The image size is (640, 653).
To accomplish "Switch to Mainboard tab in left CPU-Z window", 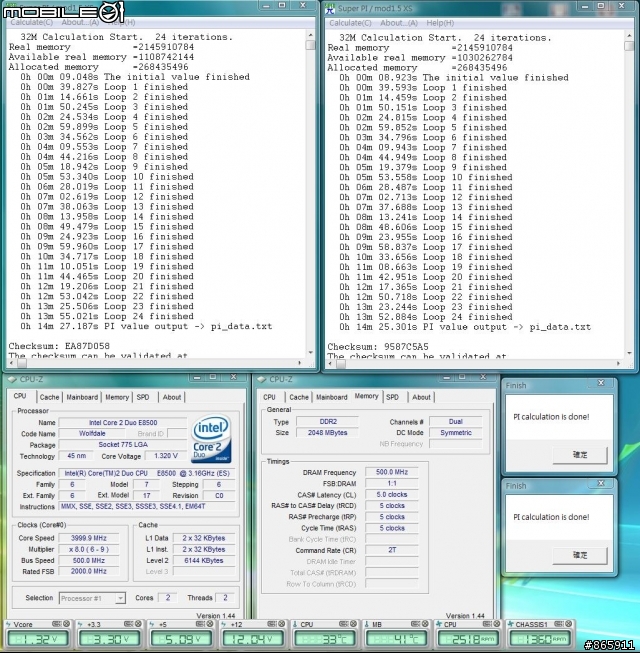I will click(x=82, y=397).
